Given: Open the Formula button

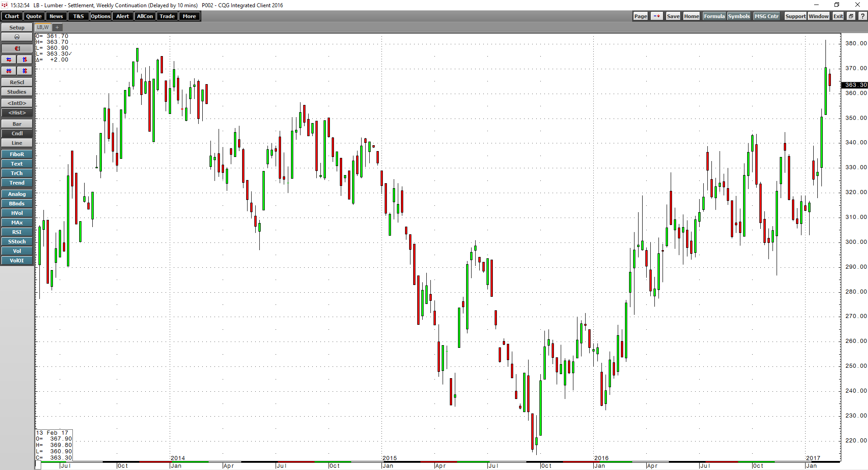Looking at the screenshot, I should coord(714,16).
